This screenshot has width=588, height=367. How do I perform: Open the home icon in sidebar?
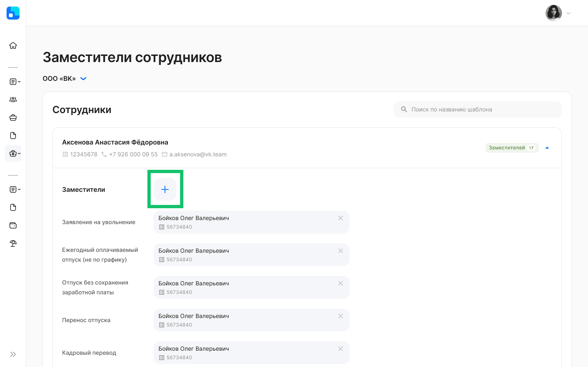[13, 45]
